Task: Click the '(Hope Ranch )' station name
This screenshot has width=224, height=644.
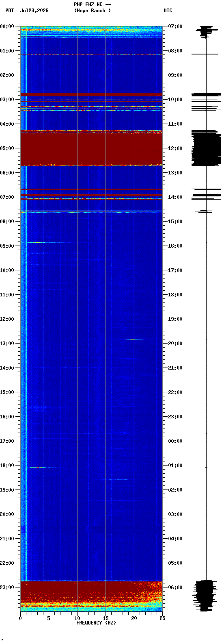Action: point(93,11)
